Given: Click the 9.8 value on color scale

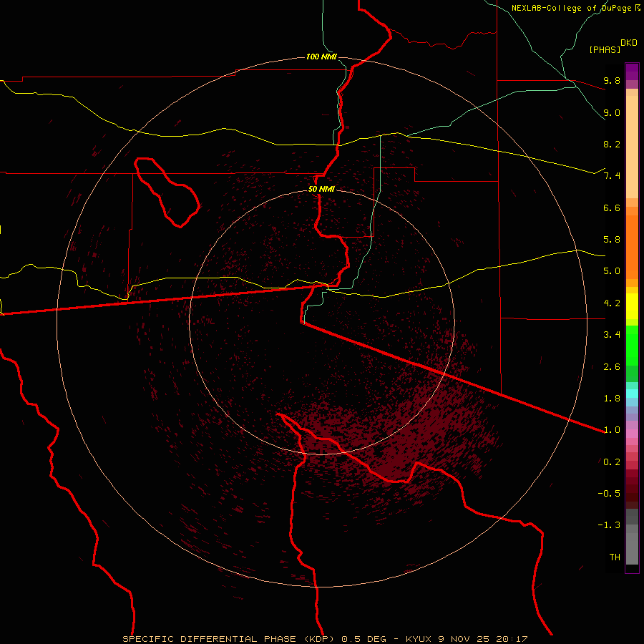Looking at the screenshot, I should click(x=612, y=80).
